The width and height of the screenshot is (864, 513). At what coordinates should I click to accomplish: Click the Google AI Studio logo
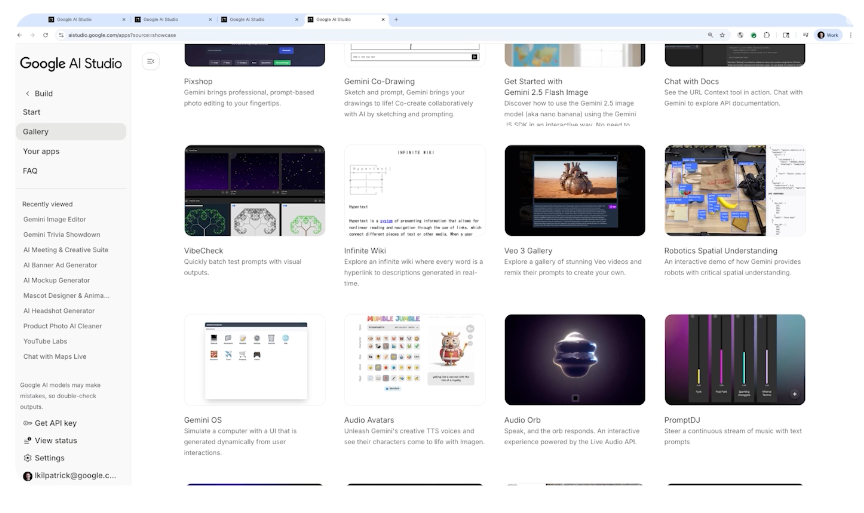[71, 63]
